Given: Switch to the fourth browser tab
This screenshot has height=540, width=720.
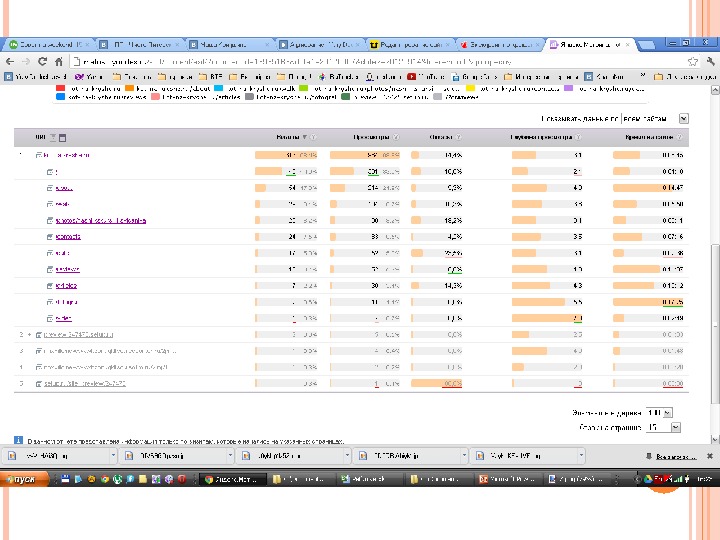Looking at the screenshot, I should click(x=320, y=45).
